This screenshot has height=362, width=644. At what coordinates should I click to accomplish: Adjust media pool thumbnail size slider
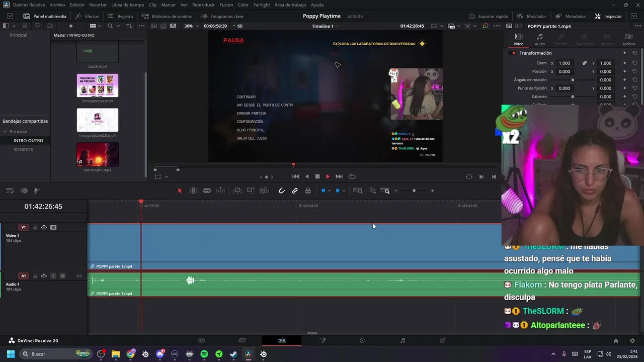70,26
